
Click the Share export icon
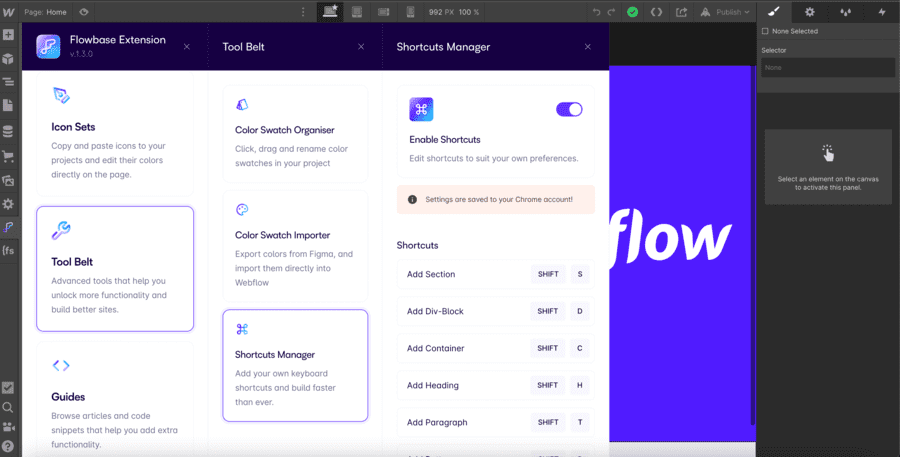coord(681,11)
